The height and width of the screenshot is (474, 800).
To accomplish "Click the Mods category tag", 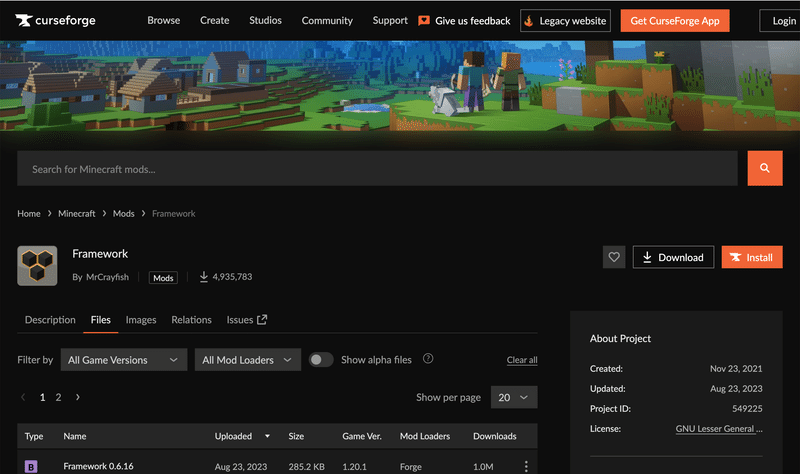I will [163, 278].
